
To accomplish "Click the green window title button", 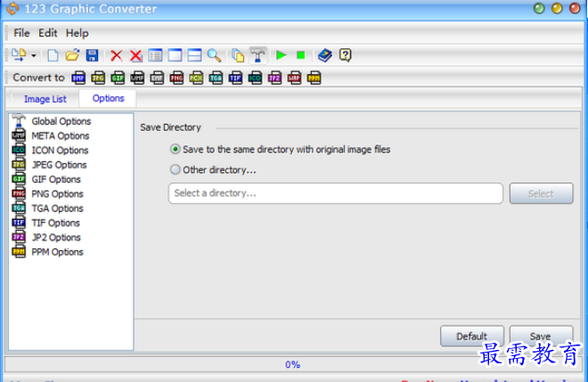I will coord(539,8).
